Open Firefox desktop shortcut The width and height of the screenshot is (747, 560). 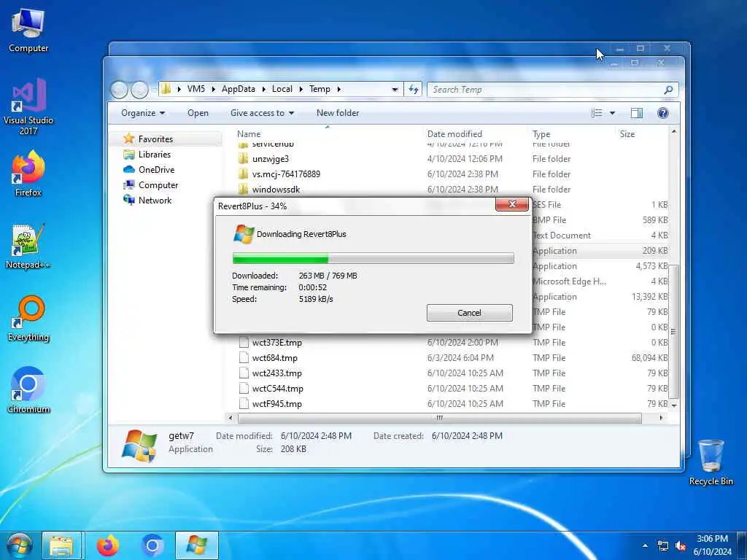(x=28, y=174)
